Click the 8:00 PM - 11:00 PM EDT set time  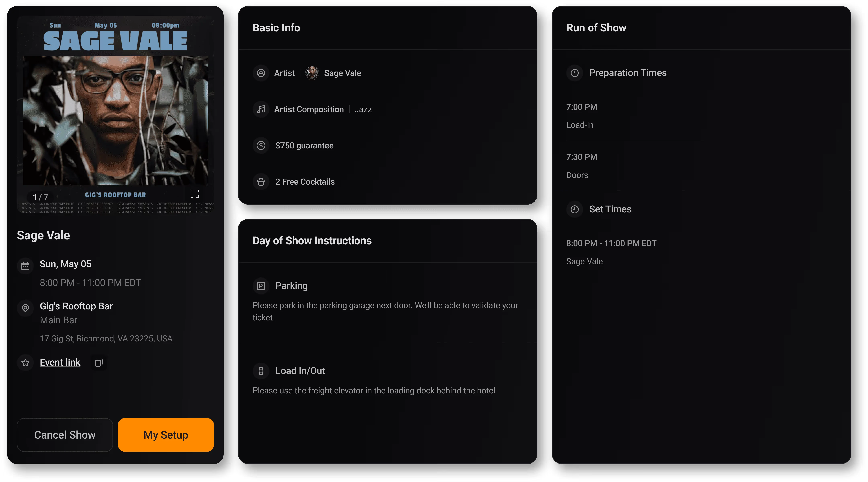[x=611, y=243]
